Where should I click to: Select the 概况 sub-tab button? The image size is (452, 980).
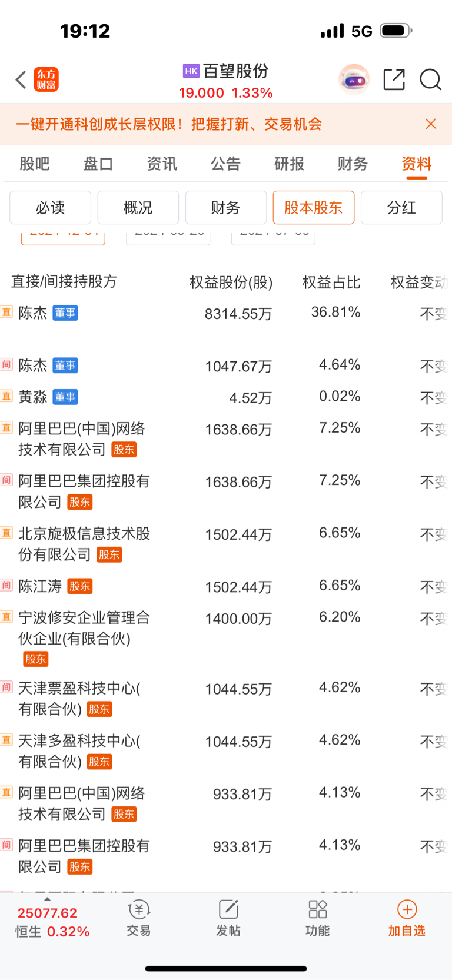pos(138,207)
